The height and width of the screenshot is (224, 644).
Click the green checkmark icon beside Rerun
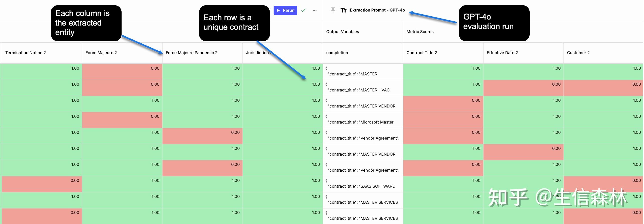point(303,11)
